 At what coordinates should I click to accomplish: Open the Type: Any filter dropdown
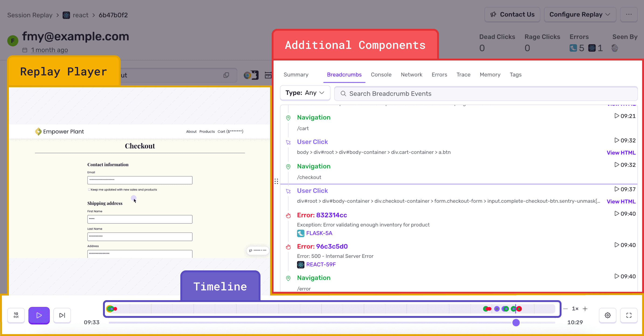305,93
